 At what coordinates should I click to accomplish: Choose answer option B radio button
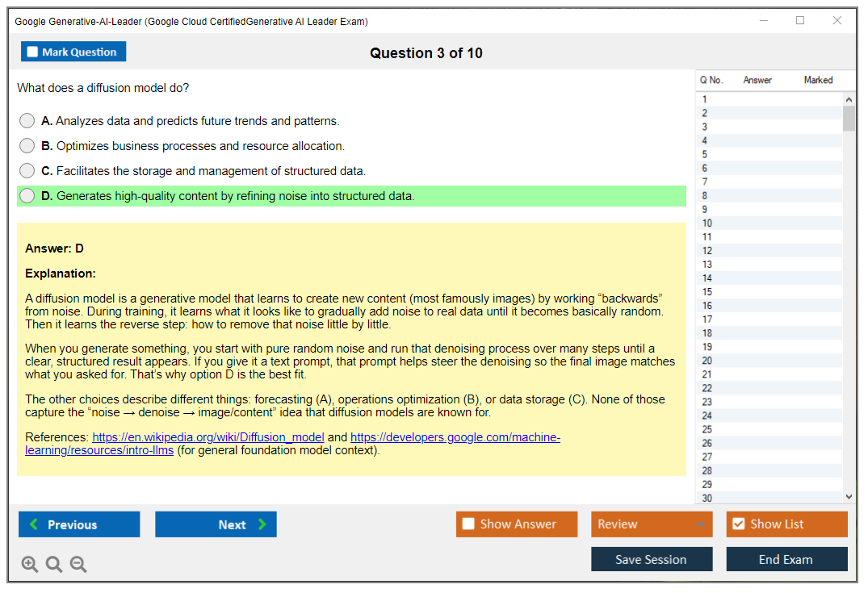click(27, 145)
